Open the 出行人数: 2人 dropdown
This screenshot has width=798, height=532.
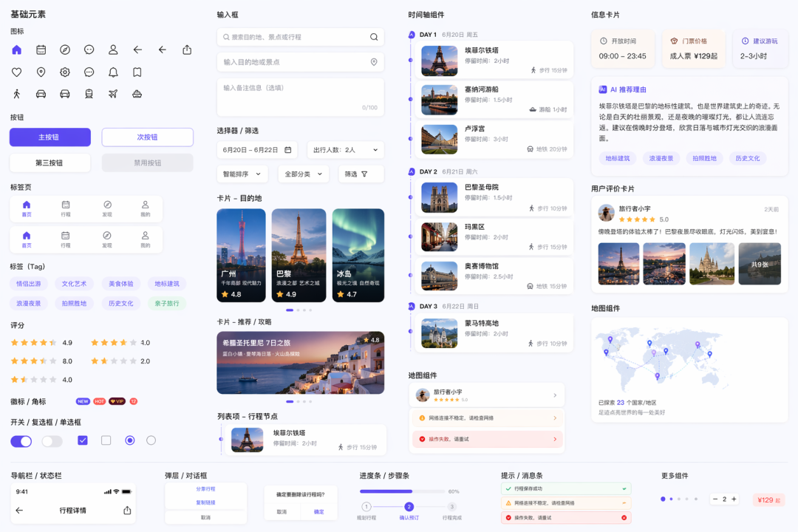346,150
